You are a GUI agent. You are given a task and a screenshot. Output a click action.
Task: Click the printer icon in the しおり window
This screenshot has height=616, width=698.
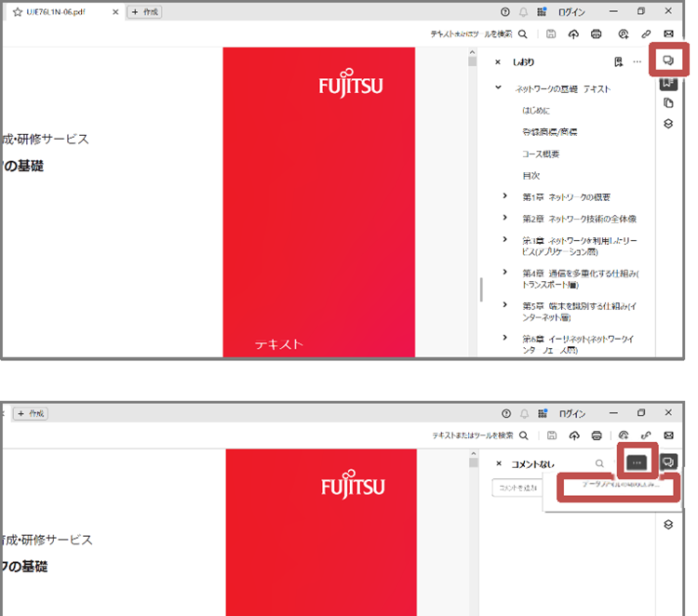pyautogui.click(x=596, y=33)
